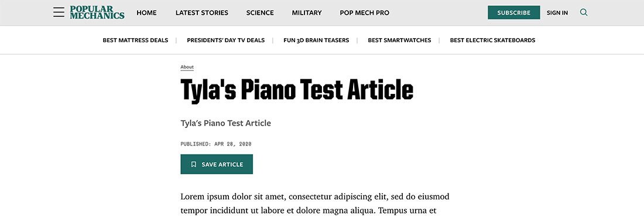
Task: Click the Subscribe button
Action: pos(514,13)
